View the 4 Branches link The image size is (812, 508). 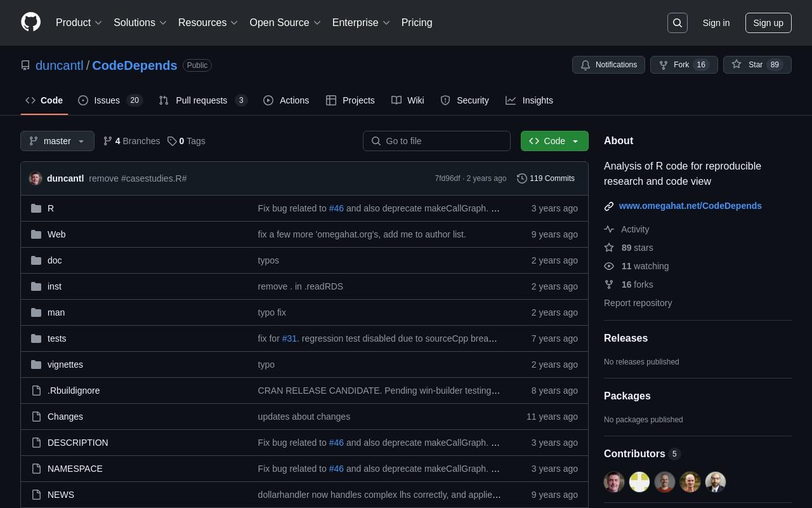(x=131, y=141)
